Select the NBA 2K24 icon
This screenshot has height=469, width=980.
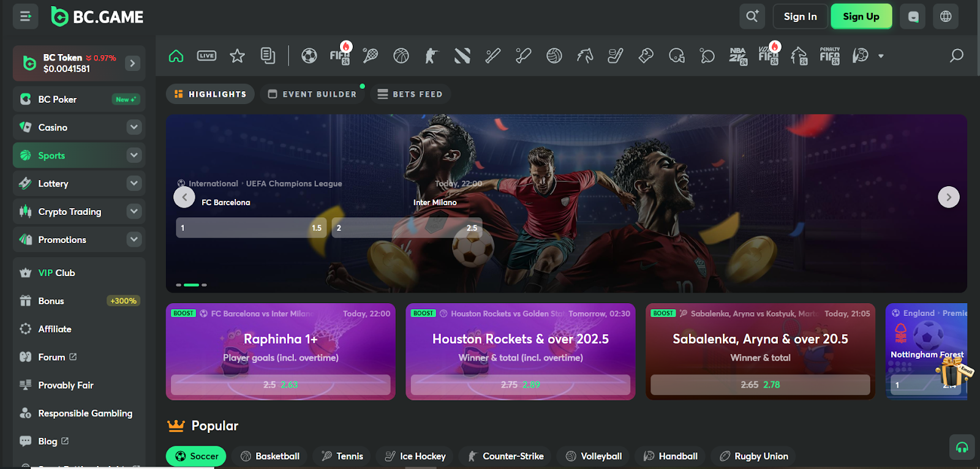738,56
